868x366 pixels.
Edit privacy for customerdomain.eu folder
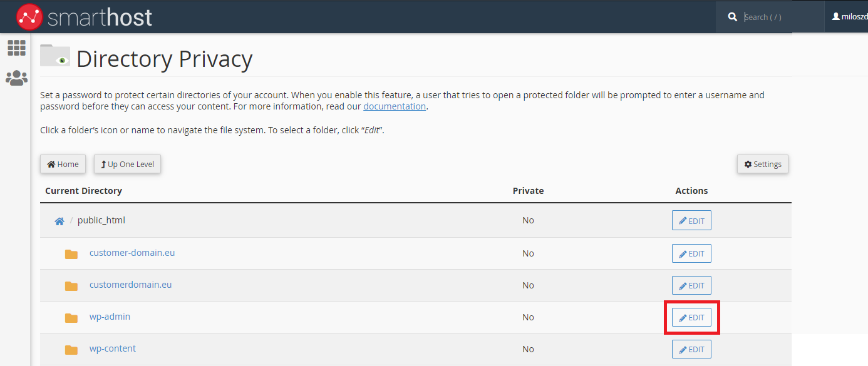(x=691, y=286)
